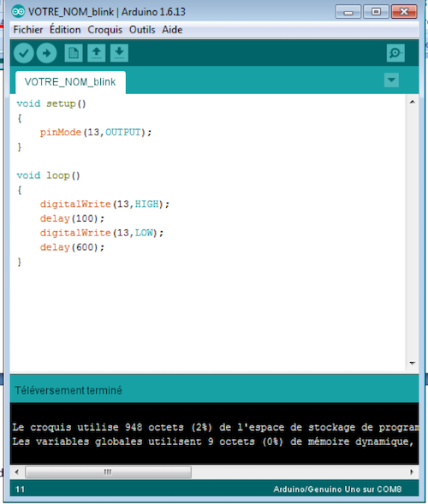428x504 pixels.
Task: Select the VOTRE_NOM_blink tab
Action: [x=70, y=82]
